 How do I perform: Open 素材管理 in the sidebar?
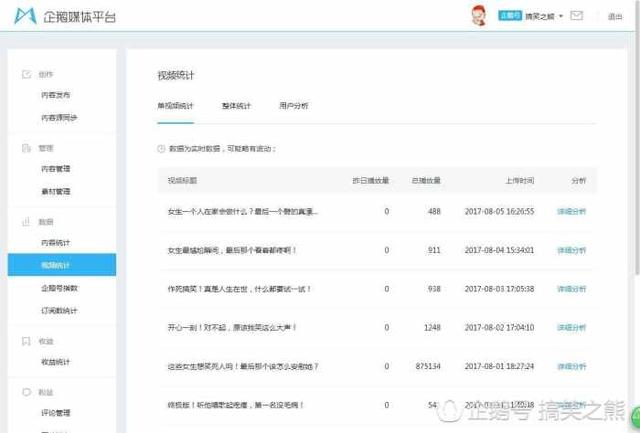(x=56, y=191)
